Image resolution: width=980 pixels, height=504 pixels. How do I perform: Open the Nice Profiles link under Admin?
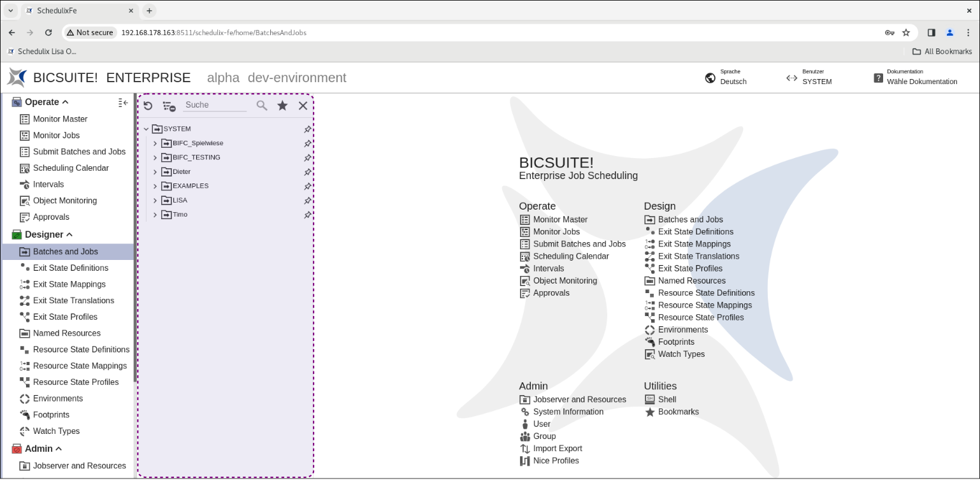(x=556, y=461)
